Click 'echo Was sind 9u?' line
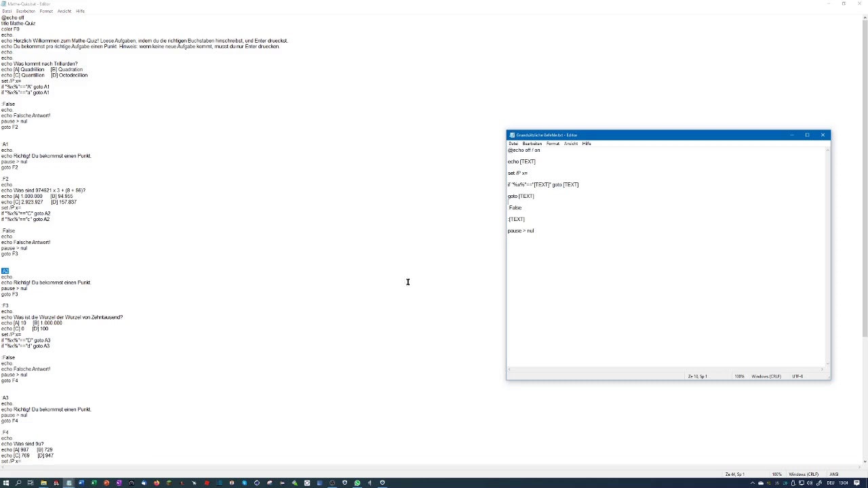 click(22, 444)
